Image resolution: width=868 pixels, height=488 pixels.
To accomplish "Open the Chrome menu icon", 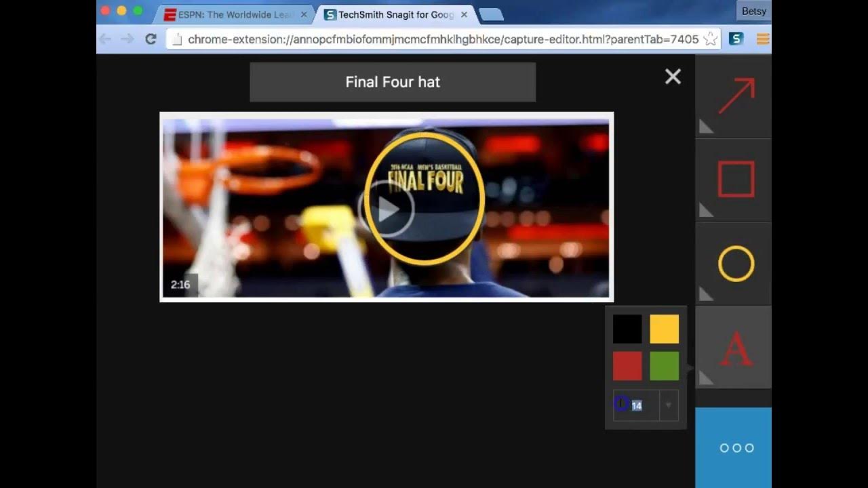I will [x=763, y=39].
